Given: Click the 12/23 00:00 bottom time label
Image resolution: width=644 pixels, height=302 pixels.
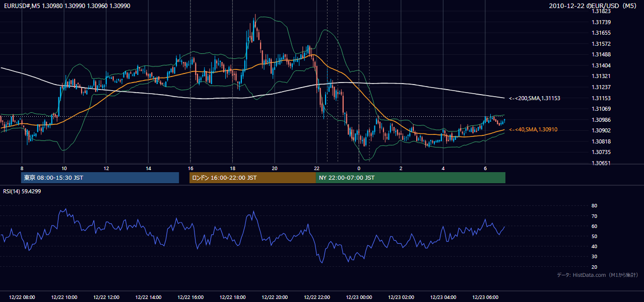Looking at the screenshot, I should 359,297.
